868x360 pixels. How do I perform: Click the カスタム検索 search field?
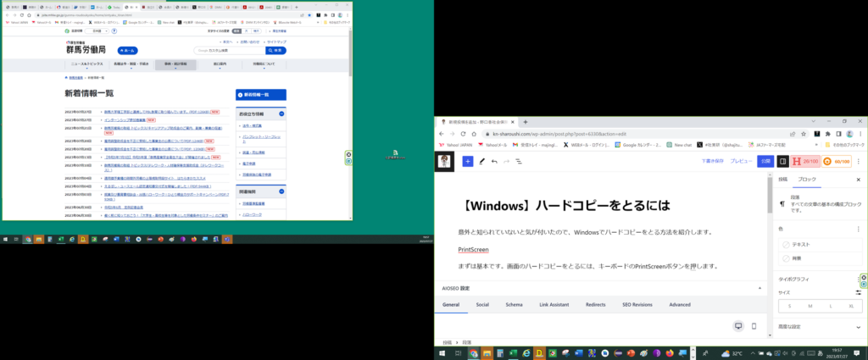[229, 50]
